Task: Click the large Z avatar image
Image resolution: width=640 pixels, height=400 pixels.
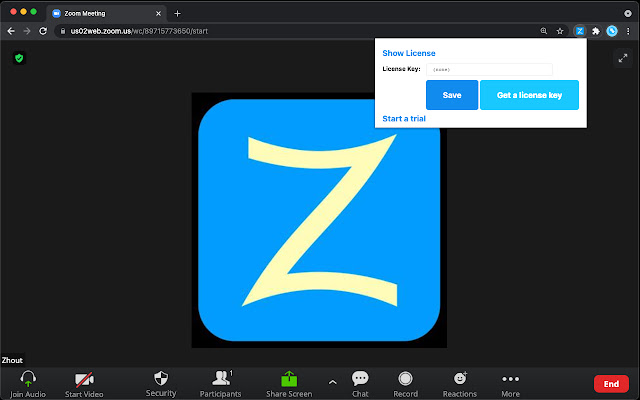Action: pos(319,220)
